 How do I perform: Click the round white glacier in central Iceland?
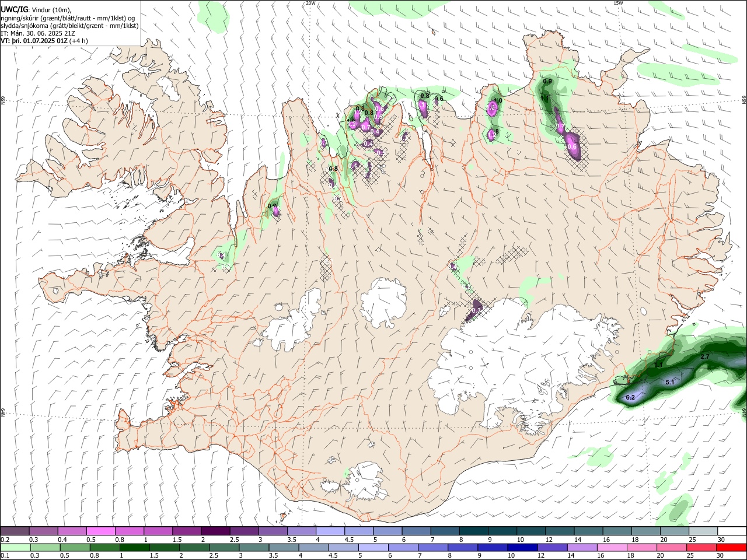[x=384, y=303]
